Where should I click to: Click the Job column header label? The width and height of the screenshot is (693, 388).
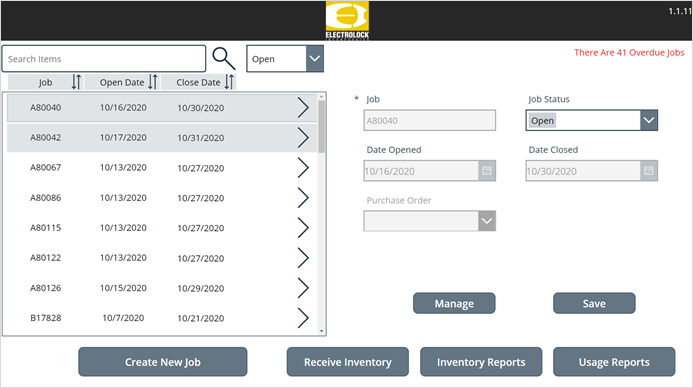[x=45, y=83]
